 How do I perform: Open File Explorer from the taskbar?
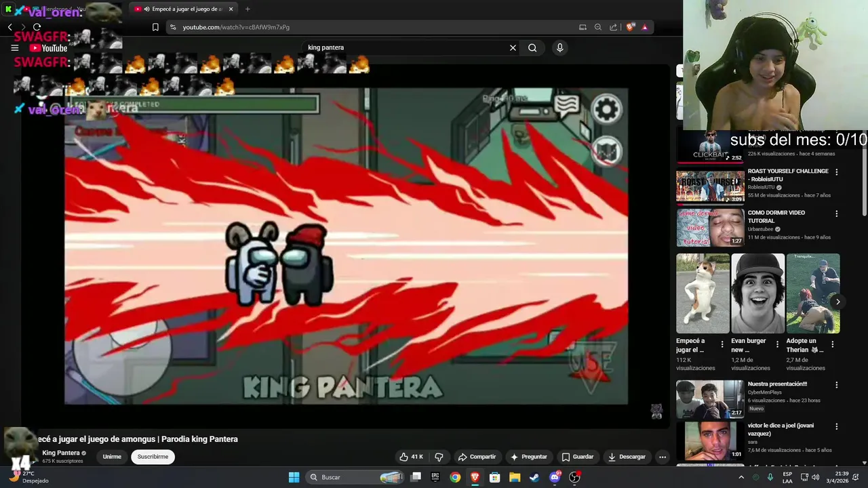pos(515,477)
